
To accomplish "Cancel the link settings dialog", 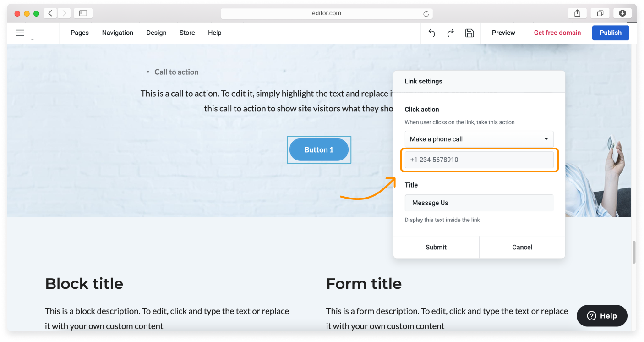I will click(x=522, y=247).
